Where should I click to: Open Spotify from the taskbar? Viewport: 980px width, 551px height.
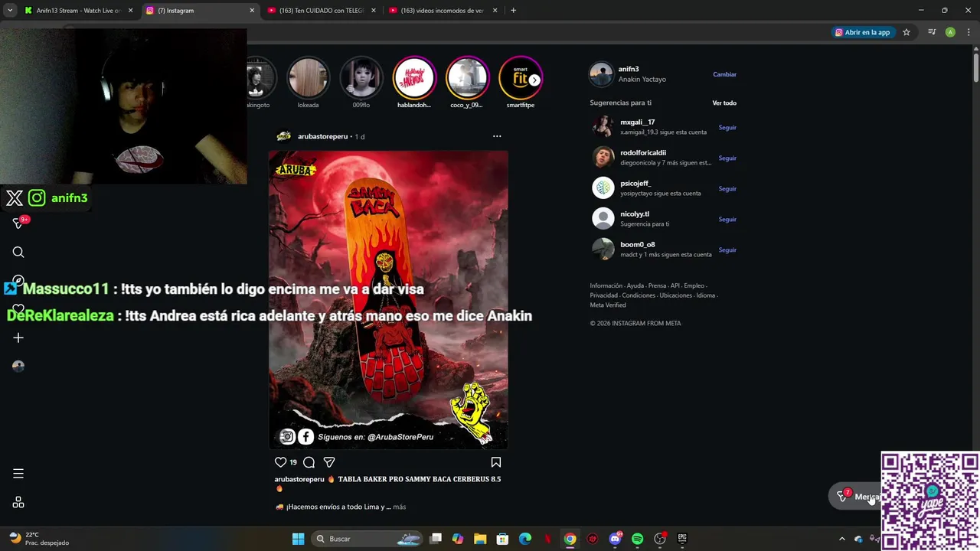click(637, 539)
